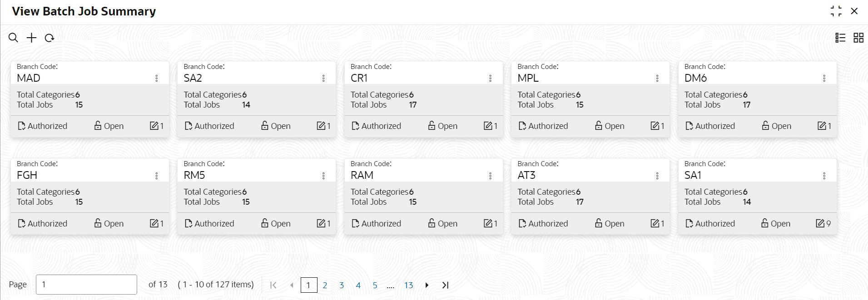This screenshot has height=300, width=868.
Task: Open options menu for RM5 branch card
Action: click(x=323, y=176)
